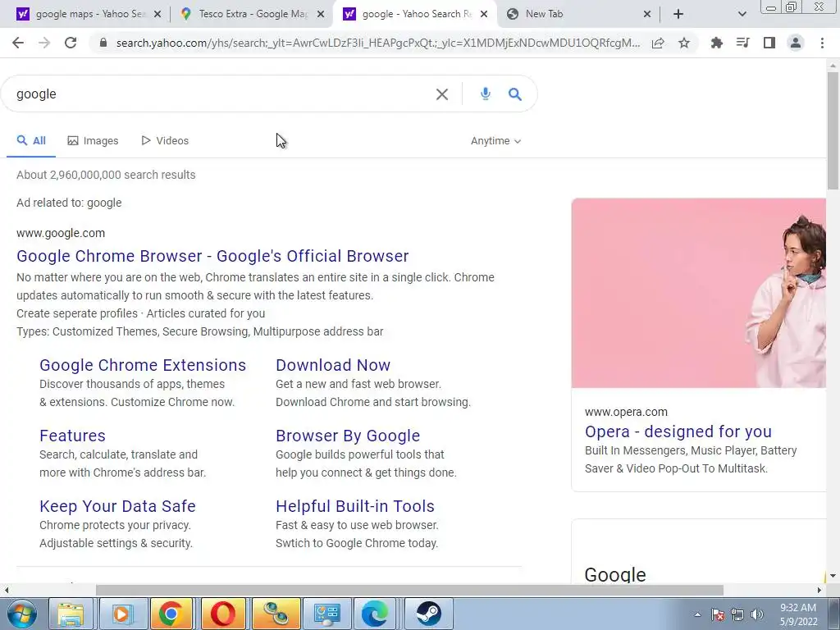Open the Extensions puzzle icon
The image size is (840, 630).
[x=717, y=43]
